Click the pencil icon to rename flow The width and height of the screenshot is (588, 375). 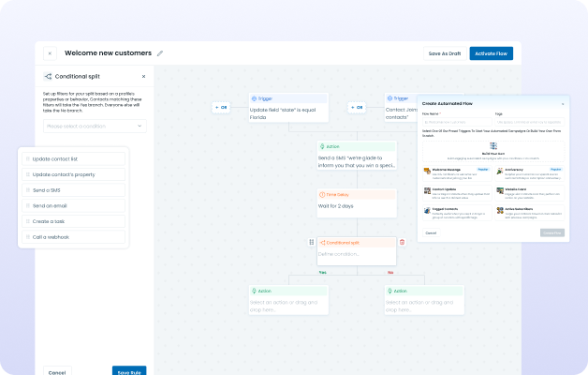pyautogui.click(x=160, y=53)
